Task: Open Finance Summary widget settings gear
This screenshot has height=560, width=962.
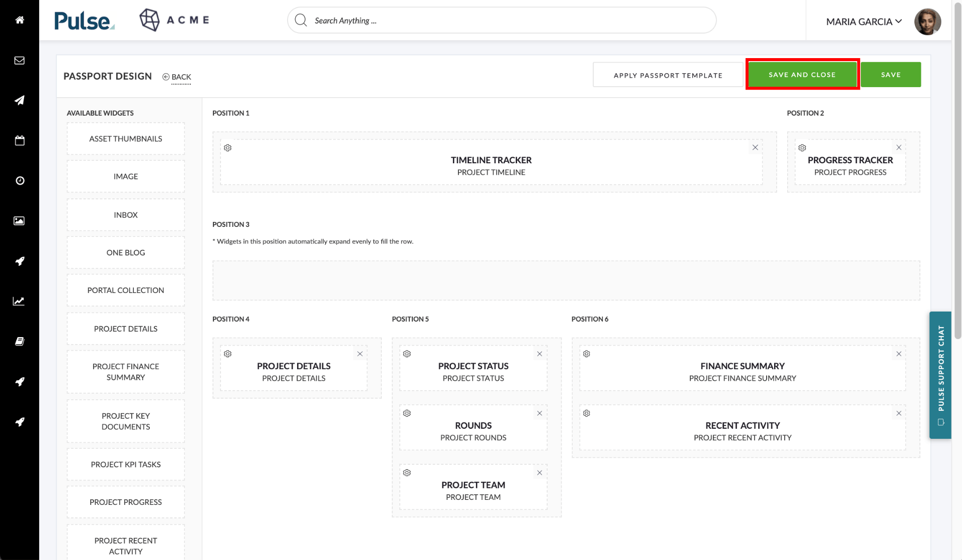Action: tap(587, 354)
